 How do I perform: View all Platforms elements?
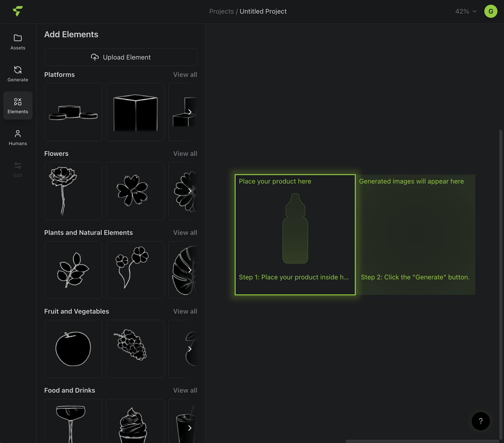(x=185, y=75)
